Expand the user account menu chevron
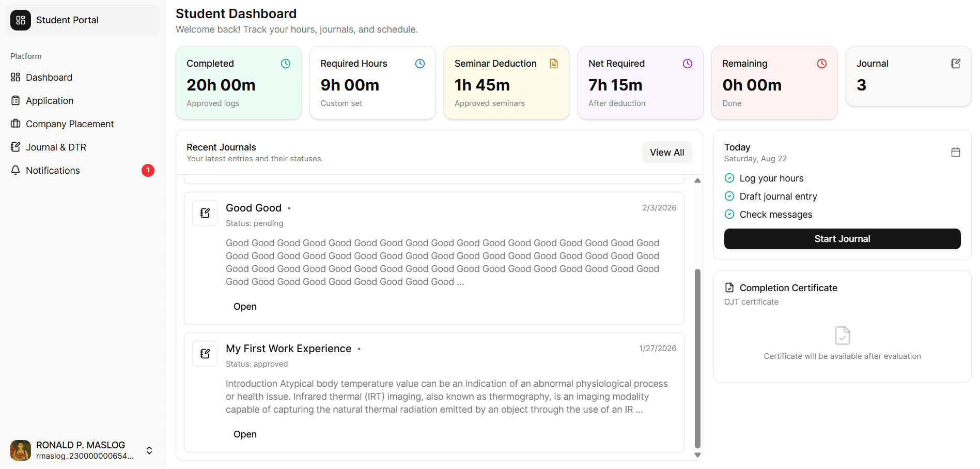The width and height of the screenshot is (980, 469). click(149, 450)
